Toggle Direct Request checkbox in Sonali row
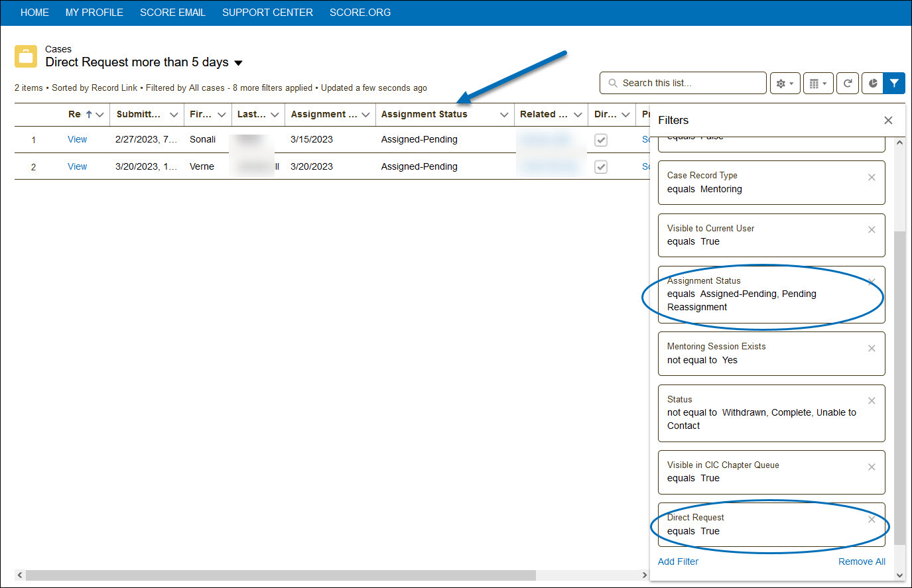 coord(601,140)
